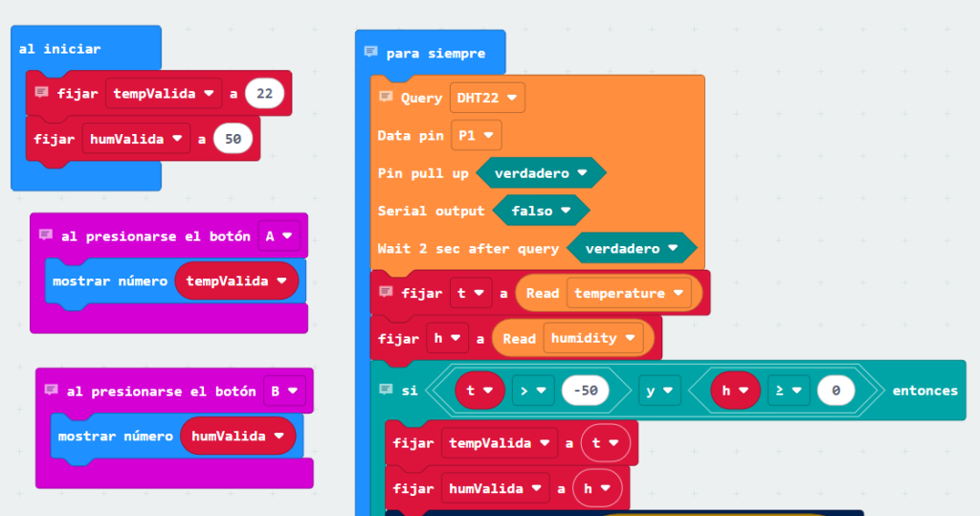The image size is (980, 516).
Task: Click comment icon on button A event block
Action: click(x=46, y=235)
